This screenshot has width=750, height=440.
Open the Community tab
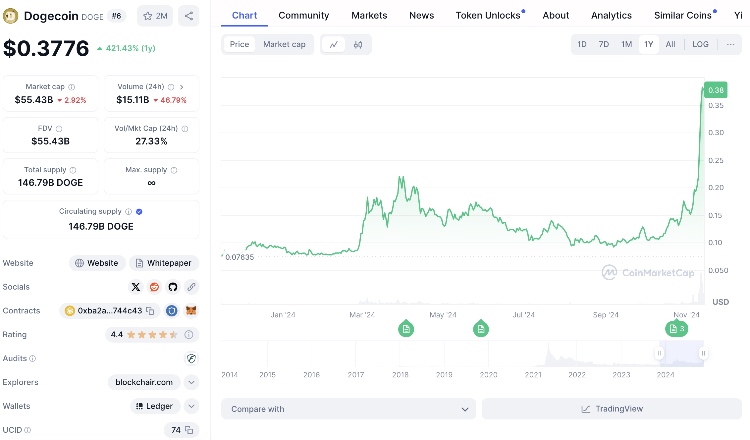coord(304,15)
